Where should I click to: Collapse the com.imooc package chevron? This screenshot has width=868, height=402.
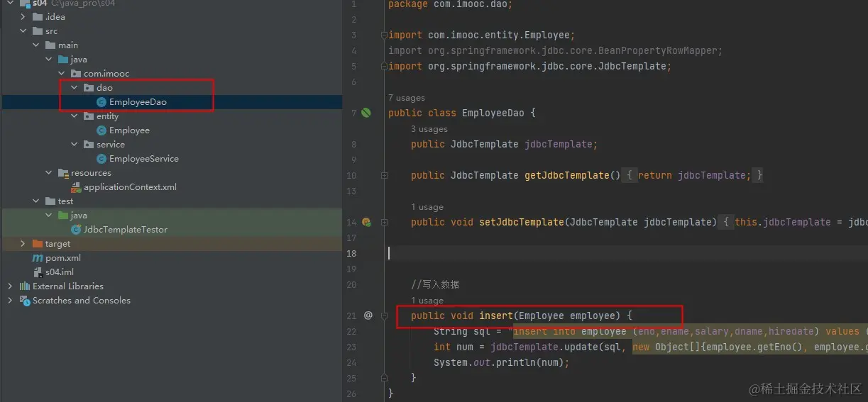(62, 74)
